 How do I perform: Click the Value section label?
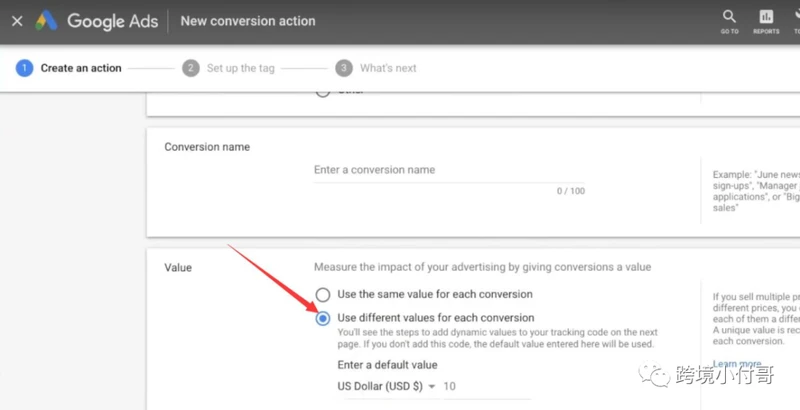click(178, 268)
